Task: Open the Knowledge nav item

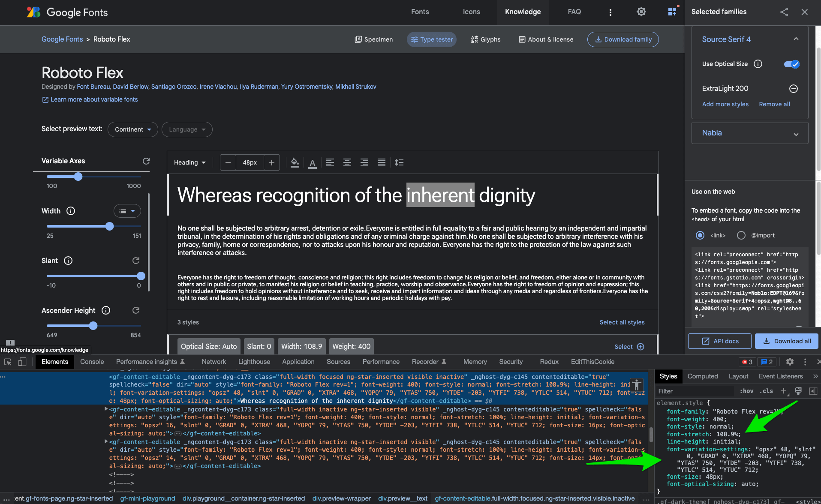Action: coord(523,12)
